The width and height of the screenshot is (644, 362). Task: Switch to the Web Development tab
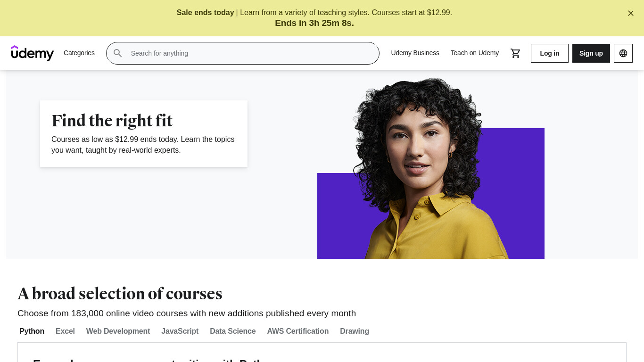coord(118,331)
